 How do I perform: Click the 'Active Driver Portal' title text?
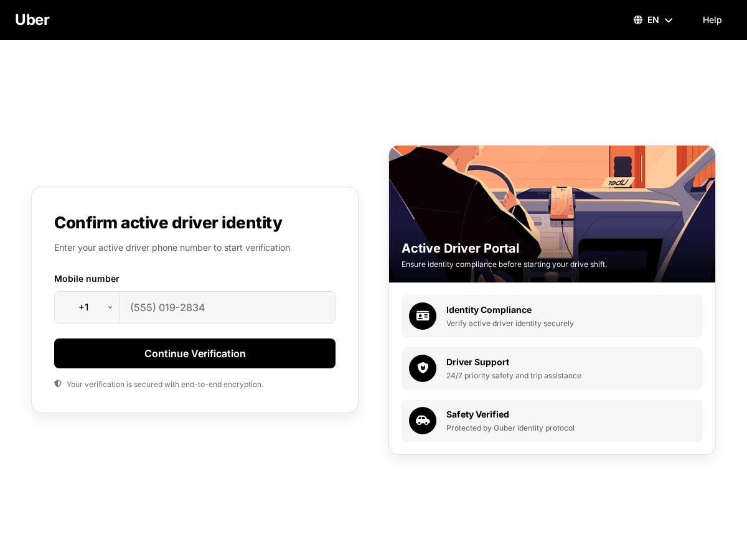[x=460, y=248]
